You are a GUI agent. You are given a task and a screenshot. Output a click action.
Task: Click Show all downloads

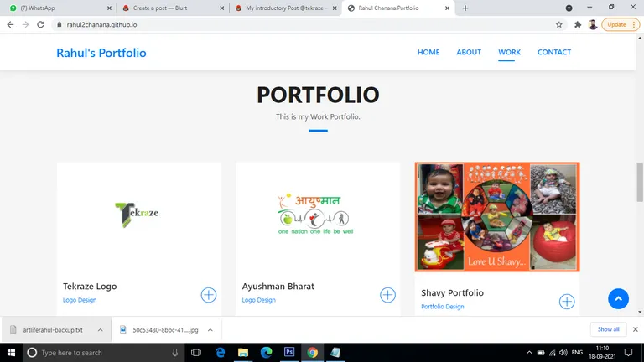(608, 329)
